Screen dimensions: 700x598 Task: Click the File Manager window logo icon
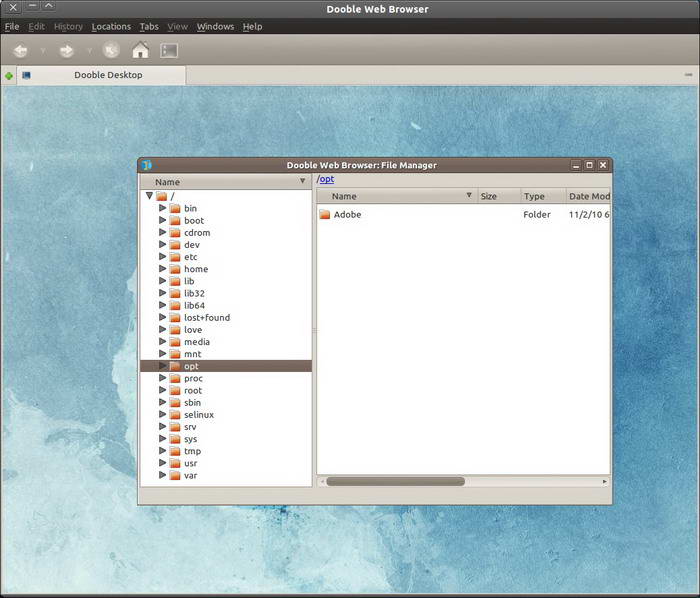pyautogui.click(x=147, y=165)
